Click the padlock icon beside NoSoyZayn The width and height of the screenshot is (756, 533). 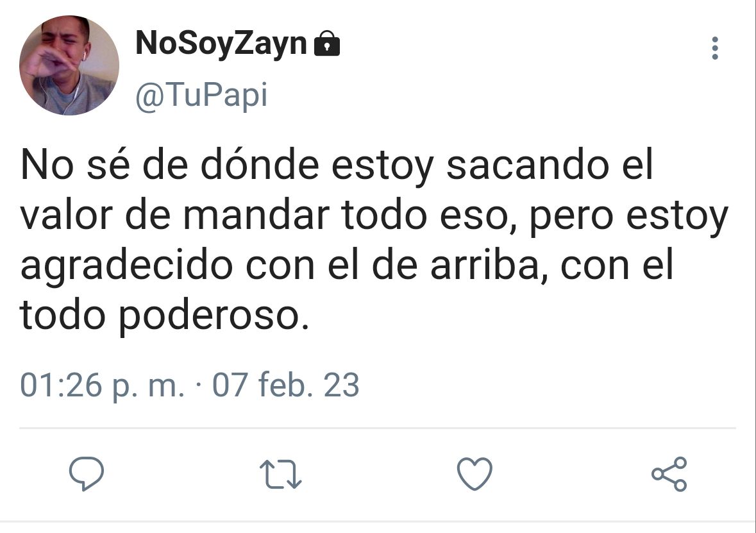click(x=327, y=44)
